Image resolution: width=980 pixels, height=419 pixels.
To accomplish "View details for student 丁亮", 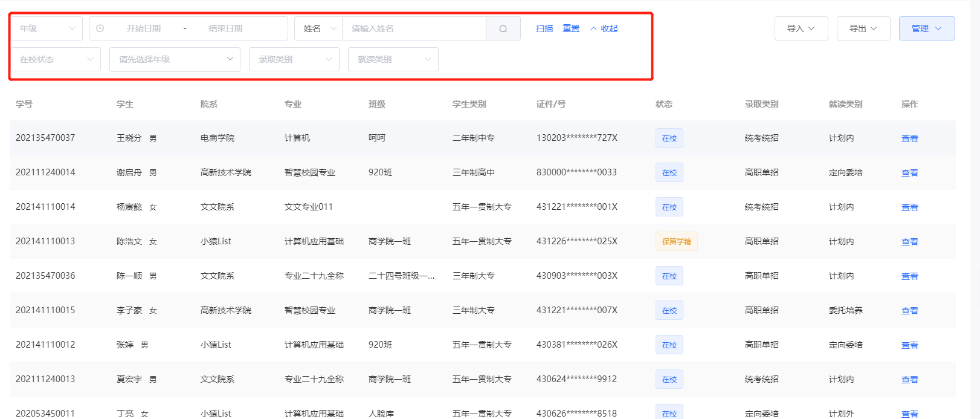I will (909, 414).
